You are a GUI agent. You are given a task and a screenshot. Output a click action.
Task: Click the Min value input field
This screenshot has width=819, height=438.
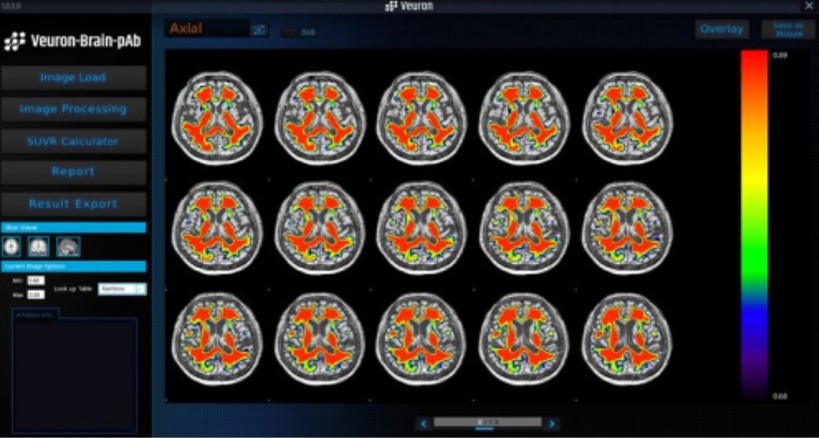35,281
